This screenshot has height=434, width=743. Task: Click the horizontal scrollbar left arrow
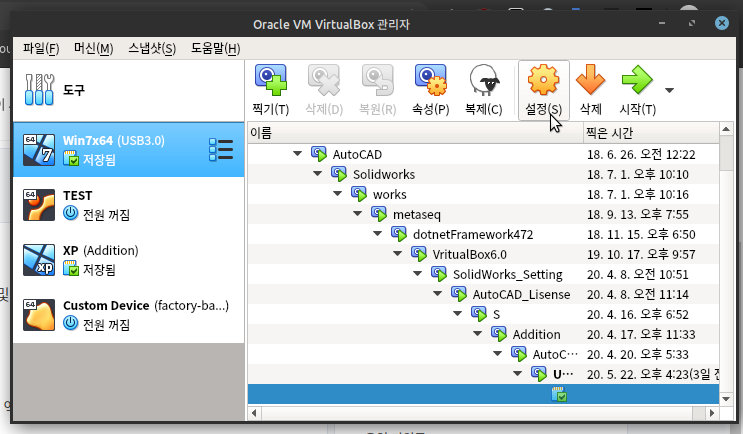(254, 413)
